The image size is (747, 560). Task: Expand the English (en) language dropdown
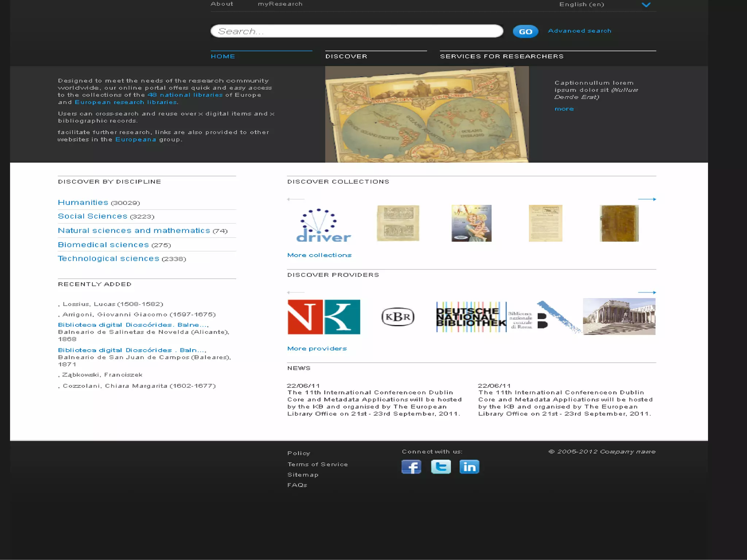tap(646, 5)
